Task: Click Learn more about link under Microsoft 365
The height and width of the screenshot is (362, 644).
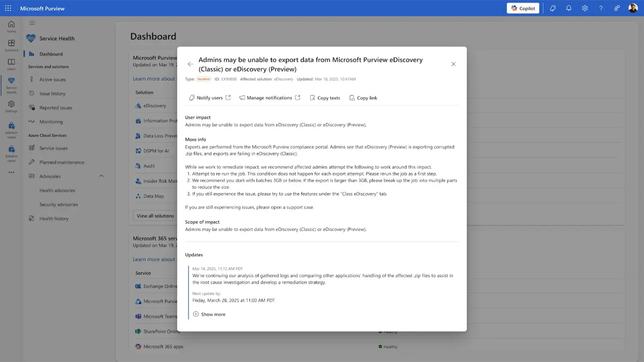Action: tap(154, 259)
